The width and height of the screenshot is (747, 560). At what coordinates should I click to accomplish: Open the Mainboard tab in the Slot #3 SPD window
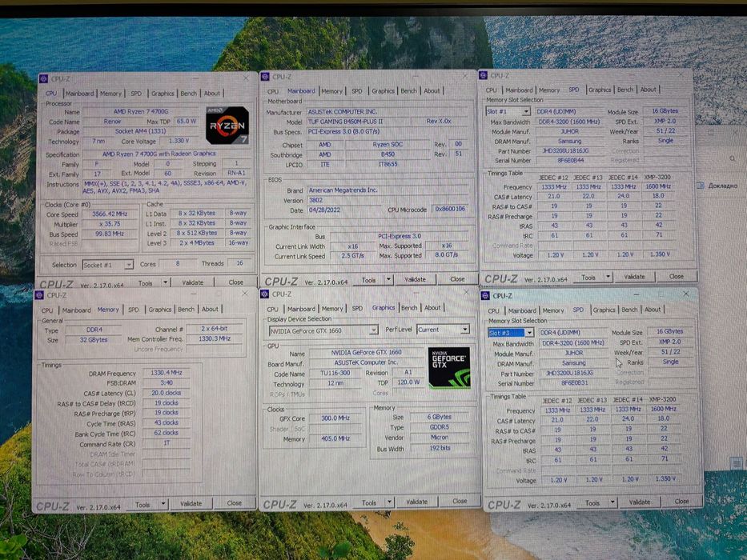tap(522, 310)
